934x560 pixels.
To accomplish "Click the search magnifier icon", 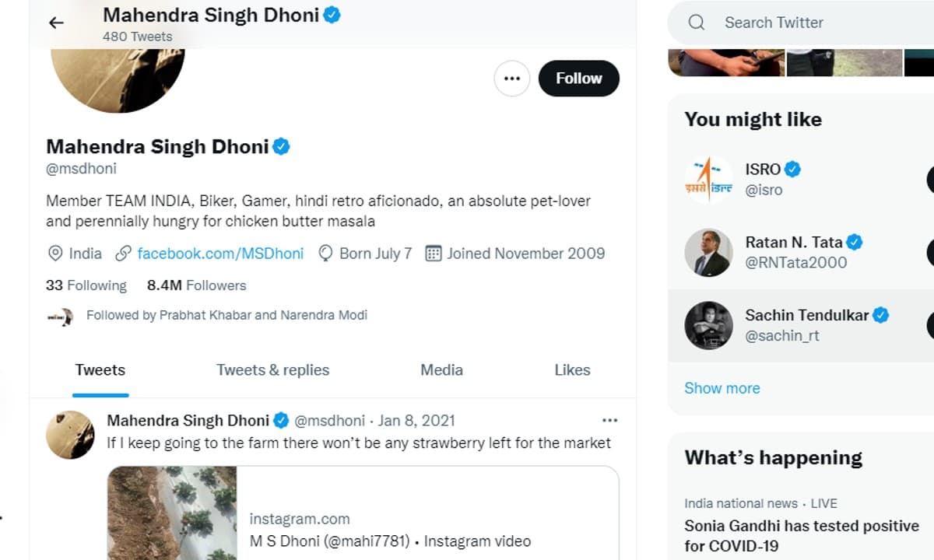I will coord(697,23).
